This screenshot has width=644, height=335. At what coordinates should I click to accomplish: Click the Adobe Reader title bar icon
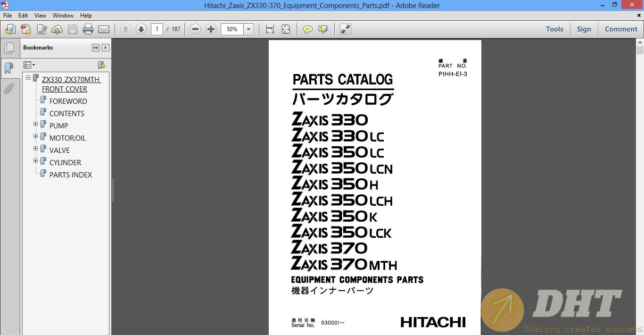click(5, 5)
